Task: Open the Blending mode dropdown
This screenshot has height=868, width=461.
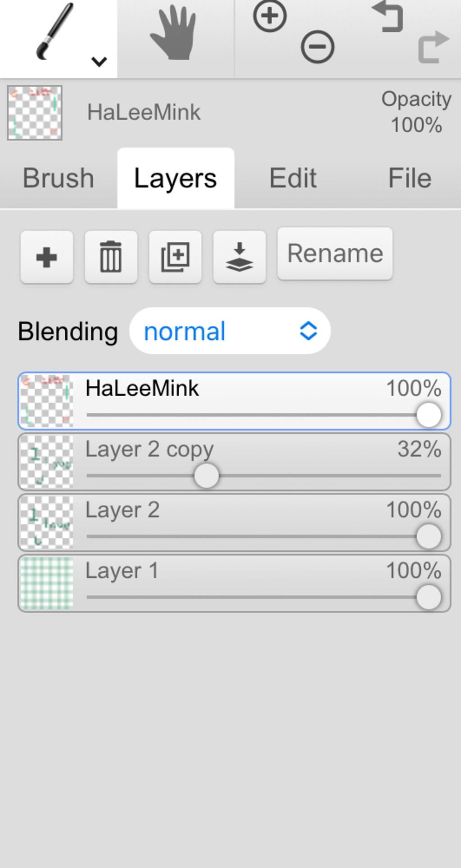Action: [230, 331]
